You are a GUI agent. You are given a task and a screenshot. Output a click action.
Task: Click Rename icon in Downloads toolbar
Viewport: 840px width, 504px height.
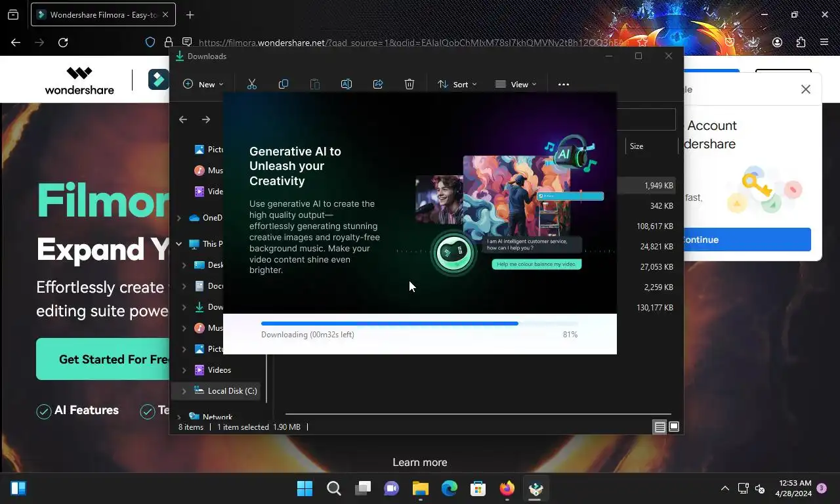tap(346, 84)
